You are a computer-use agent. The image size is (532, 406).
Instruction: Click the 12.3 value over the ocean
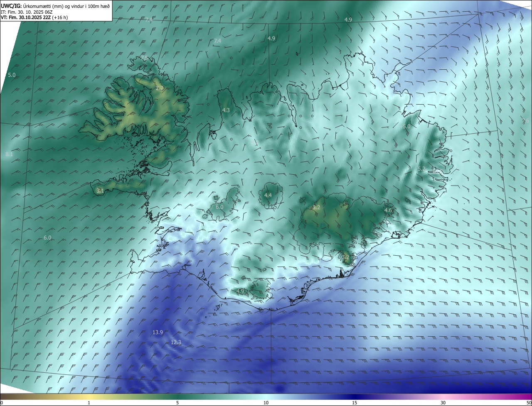click(176, 342)
